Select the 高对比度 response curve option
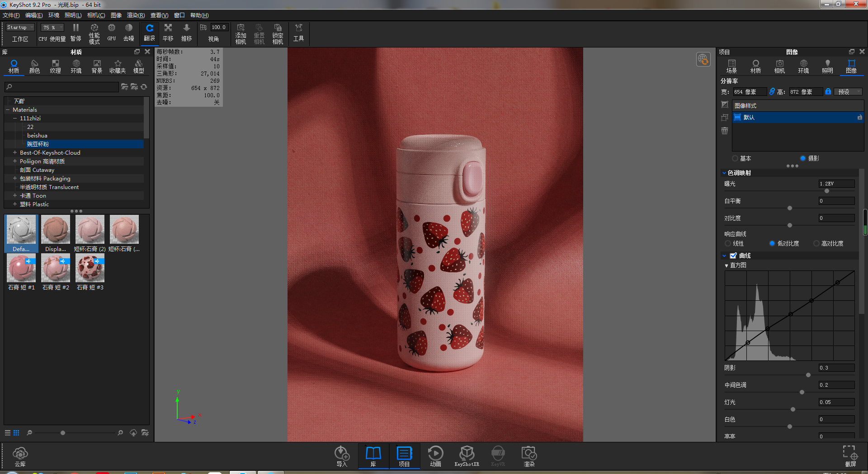The width and height of the screenshot is (868, 474). [x=816, y=243]
